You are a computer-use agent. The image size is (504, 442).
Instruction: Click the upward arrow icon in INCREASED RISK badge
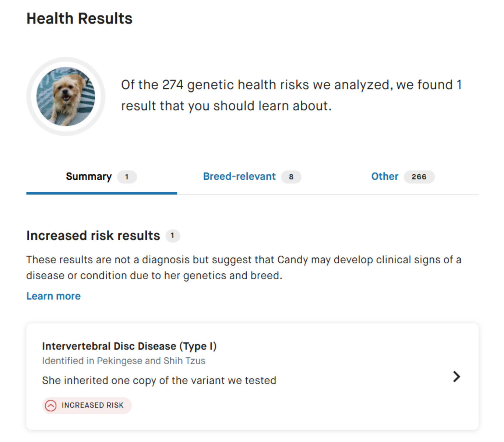(50, 406)
